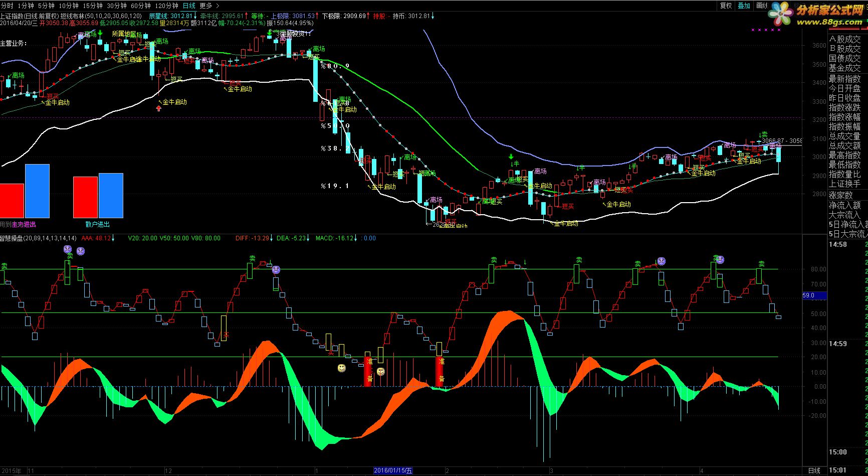
Task: Select the 10分钟 period tab
Action: (x=69, y=6)
